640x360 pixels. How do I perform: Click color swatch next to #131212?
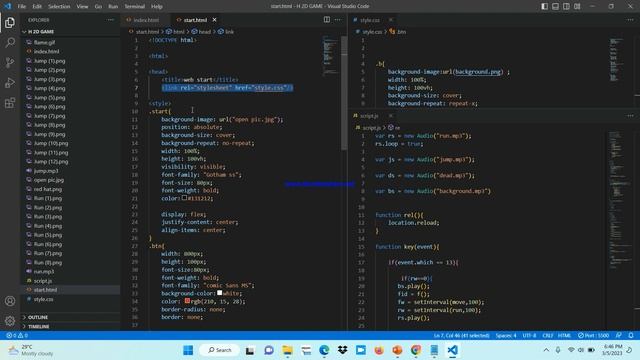pos(184,198)
